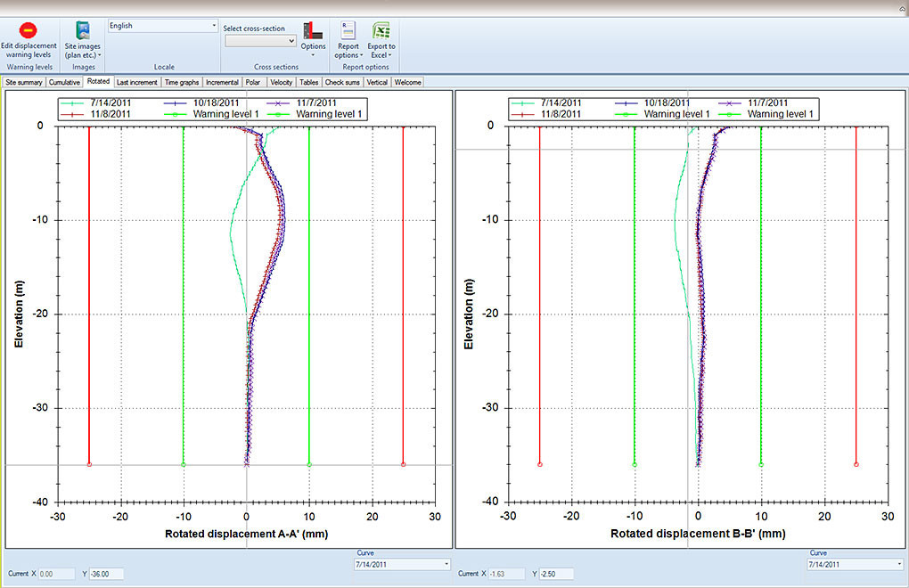Click Edit displacement warning levels icon

(29, 30)
